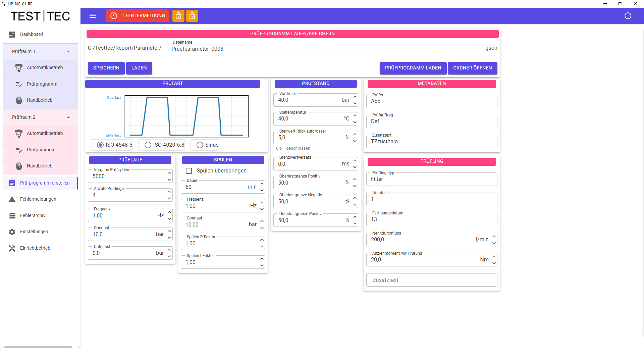Open Fehlermeldungen warning triangle in sidebar

point(12,199)
